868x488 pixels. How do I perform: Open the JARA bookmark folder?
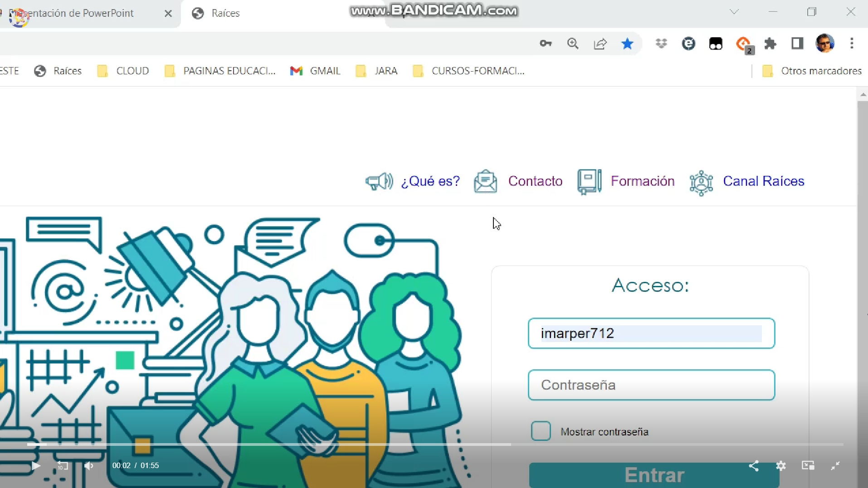coord(377,71)
